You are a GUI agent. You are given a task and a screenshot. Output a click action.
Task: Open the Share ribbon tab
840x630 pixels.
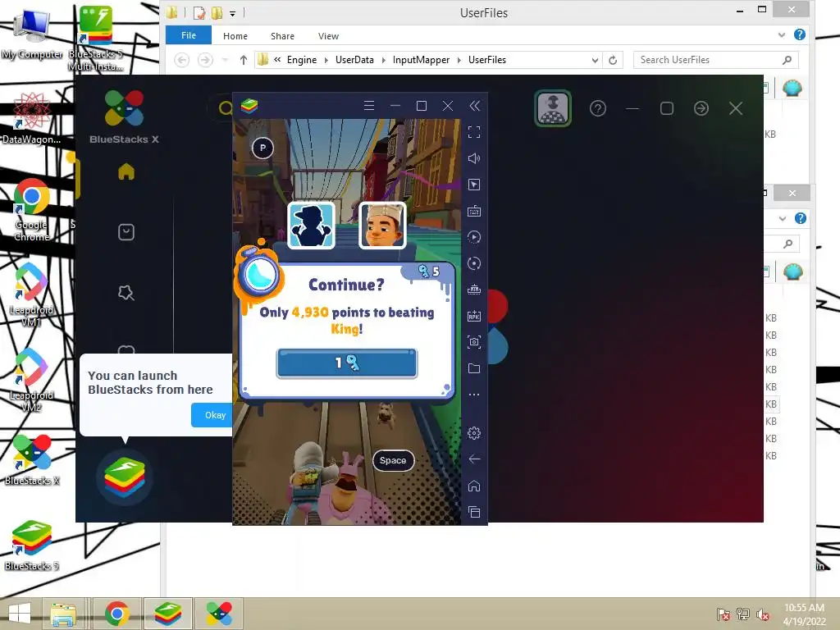point(282,36)
